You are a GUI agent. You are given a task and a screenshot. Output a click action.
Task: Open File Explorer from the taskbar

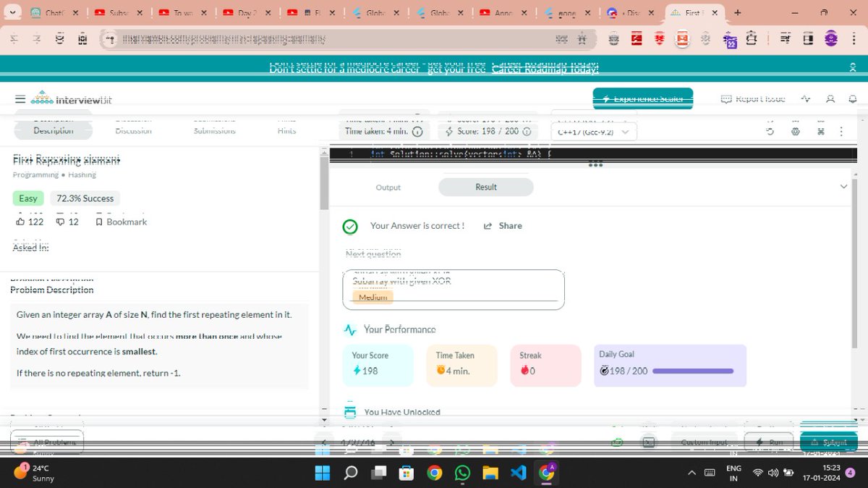point(490,473)
